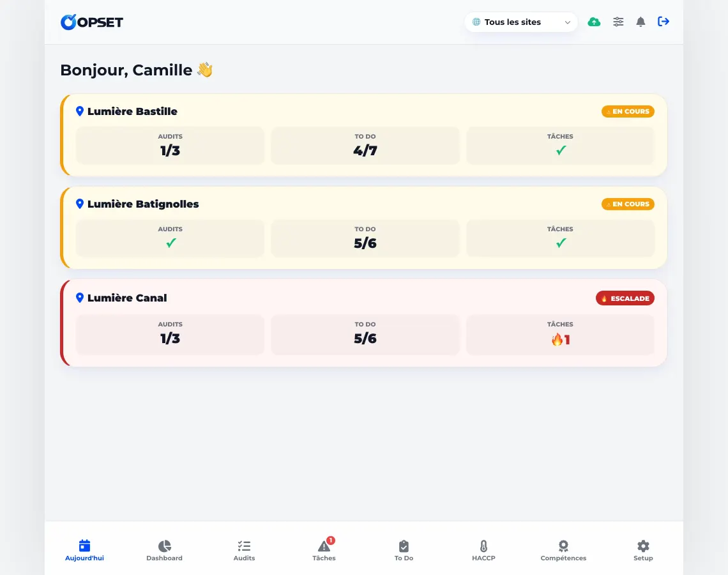Click the chevron arrow in site selector
Viewport: 728px width, 575px height.
pos(567,22)
